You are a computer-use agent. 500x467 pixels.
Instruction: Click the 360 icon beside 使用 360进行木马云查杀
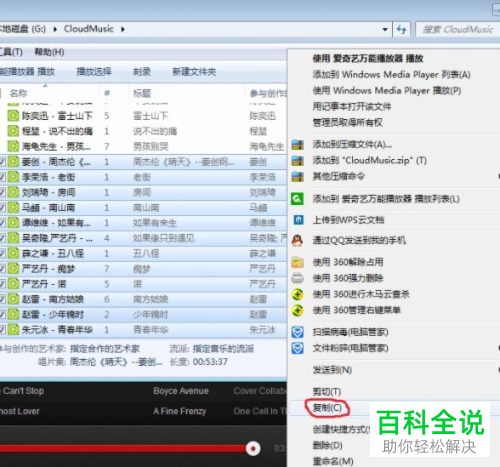[297, 294]
